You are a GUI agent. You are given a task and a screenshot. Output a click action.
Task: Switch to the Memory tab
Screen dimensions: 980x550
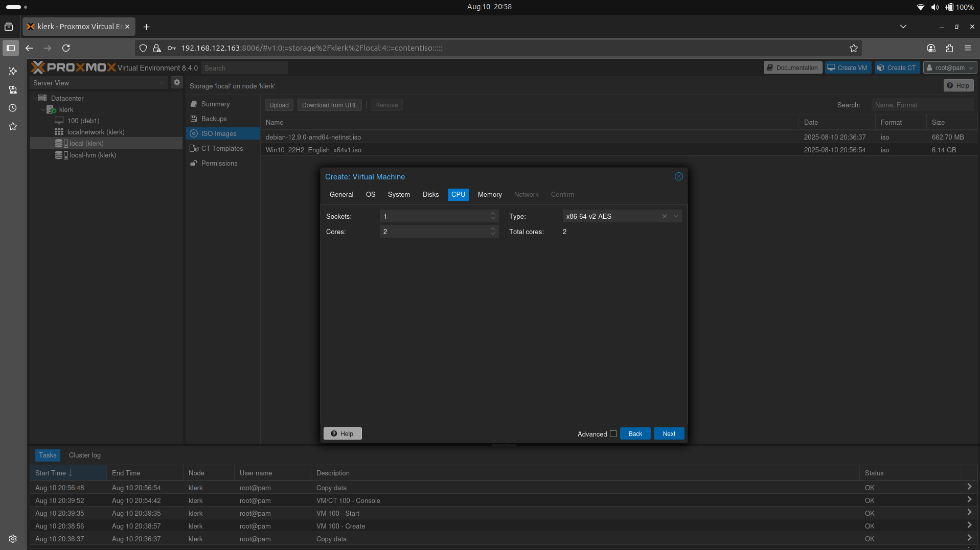489,194
